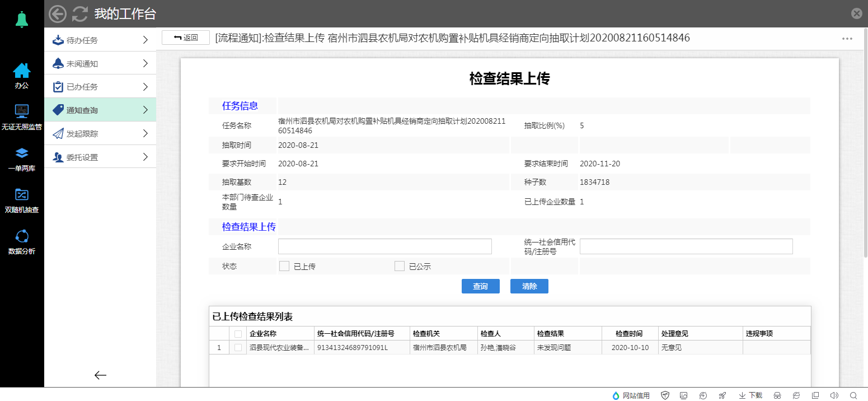Select 已办任务 menu item
The width and height of the screenshot is (868, 401).
[x=100, y=87]
